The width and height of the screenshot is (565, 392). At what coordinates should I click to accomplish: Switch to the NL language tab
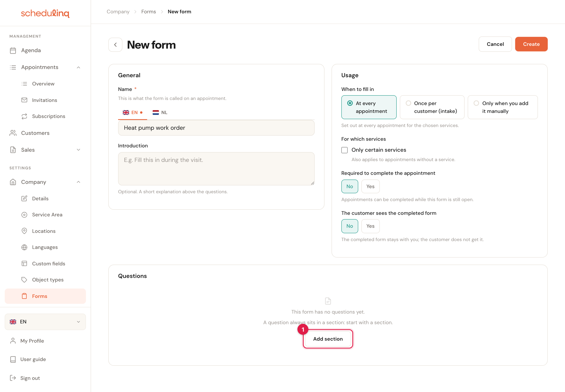point(160,113)
